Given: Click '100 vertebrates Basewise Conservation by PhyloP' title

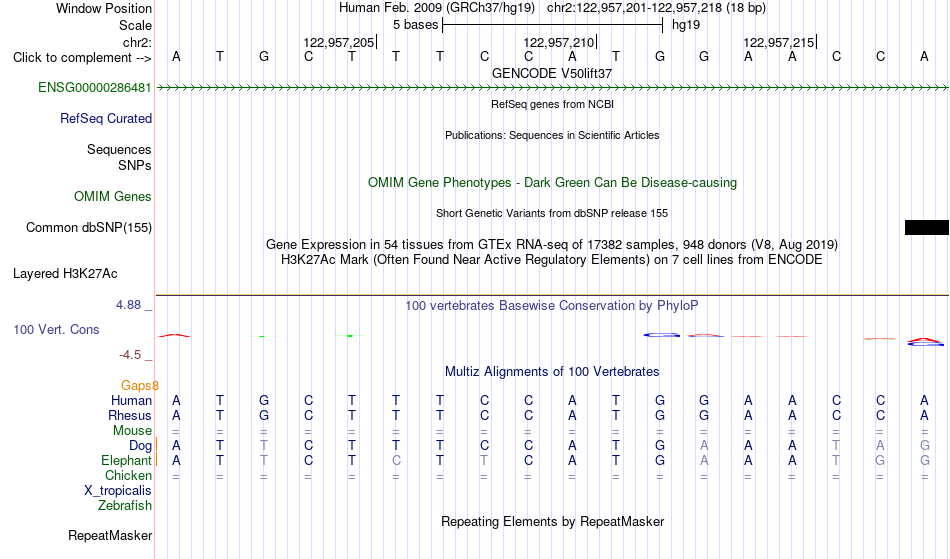Looking at the screenshot, I should (552, 305).
